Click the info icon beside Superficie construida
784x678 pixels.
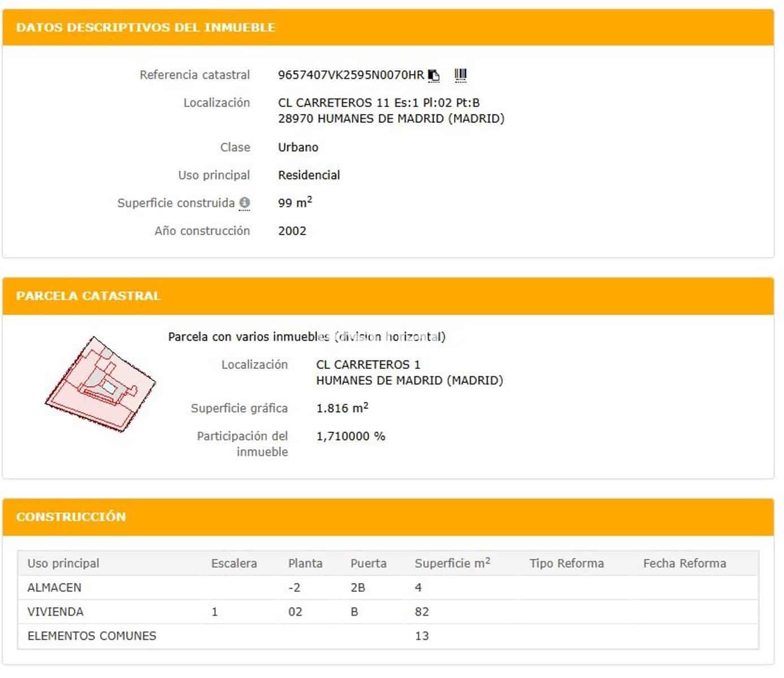[x=245, y=203]
